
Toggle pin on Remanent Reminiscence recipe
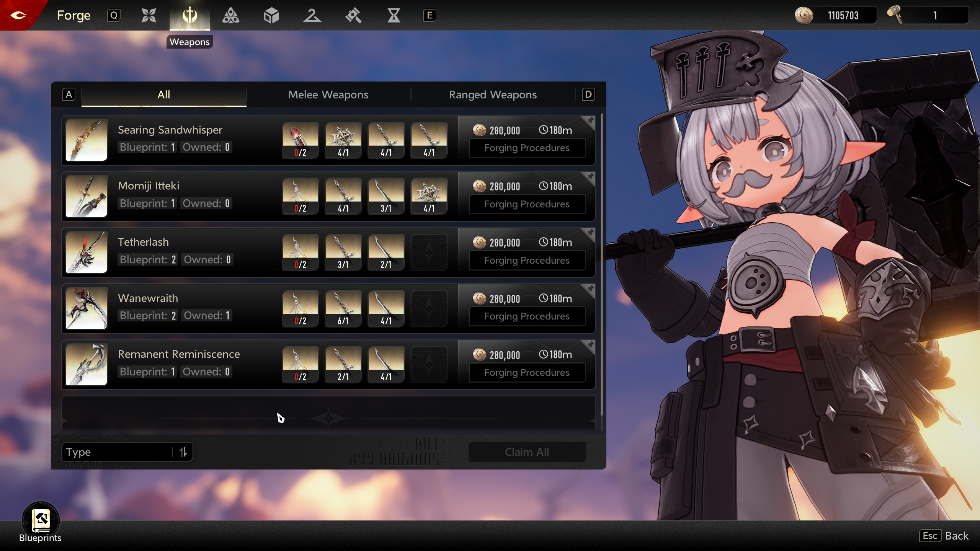590,345
